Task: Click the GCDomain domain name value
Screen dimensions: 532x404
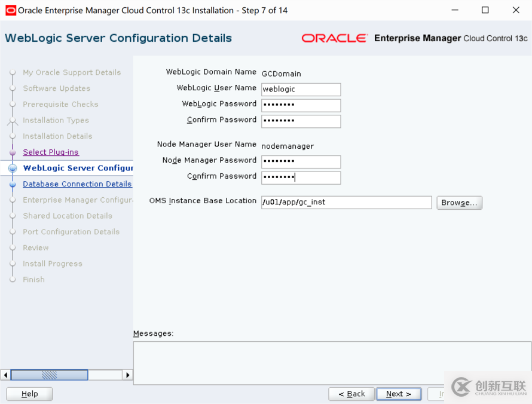Action: 282,74
